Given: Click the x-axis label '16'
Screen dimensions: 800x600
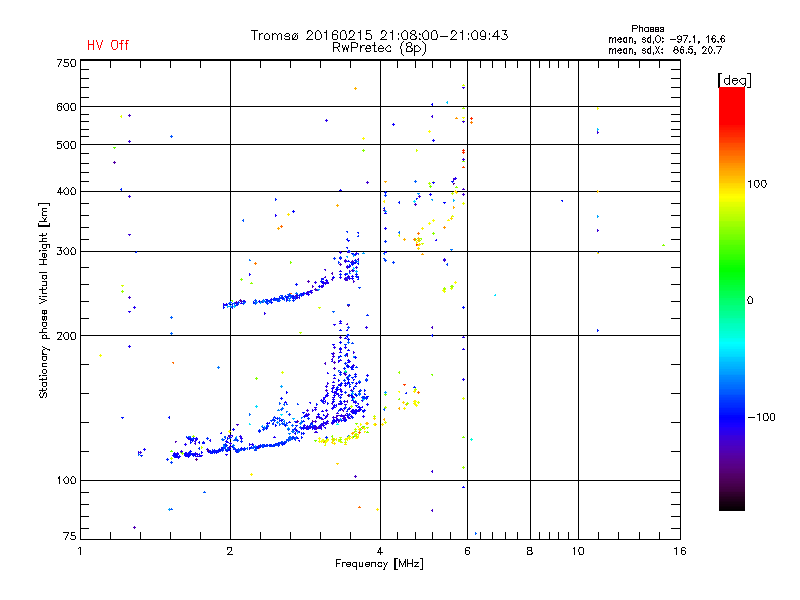Looking at the screenshot, I should pos(680,551).
